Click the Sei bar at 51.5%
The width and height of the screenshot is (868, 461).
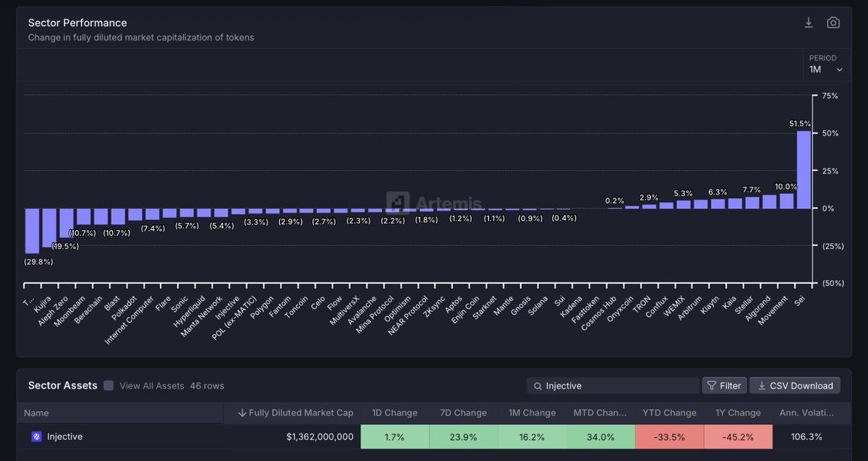point(804,169)
